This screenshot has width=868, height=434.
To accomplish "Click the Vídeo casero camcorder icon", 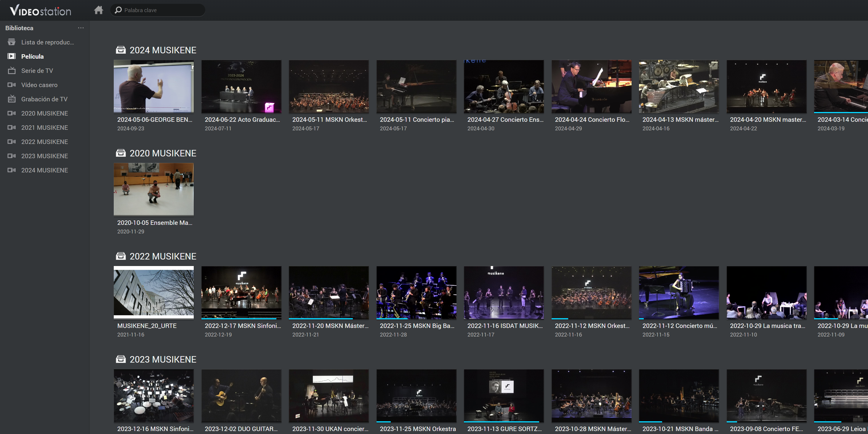I will 12,85.
